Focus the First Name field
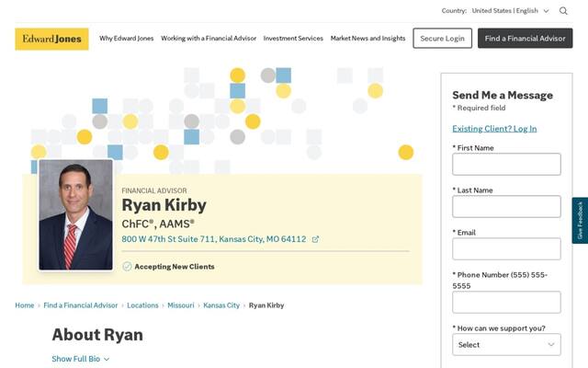Viewport: 588px width, 368px height. point(506,164)
